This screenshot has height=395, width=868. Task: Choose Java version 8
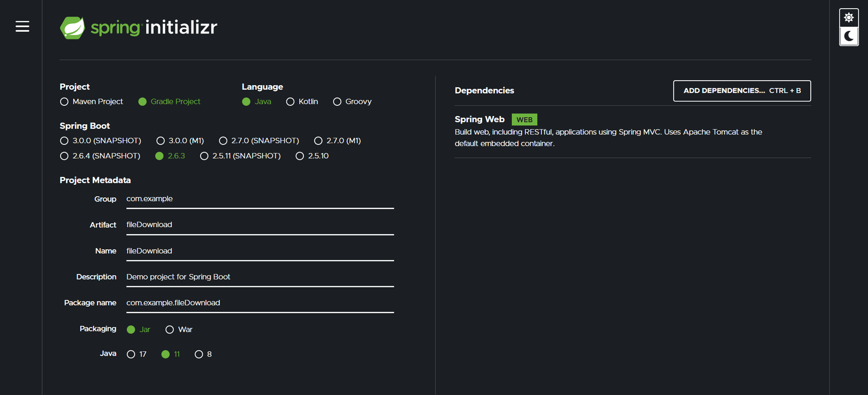click(x=203, y=354)
